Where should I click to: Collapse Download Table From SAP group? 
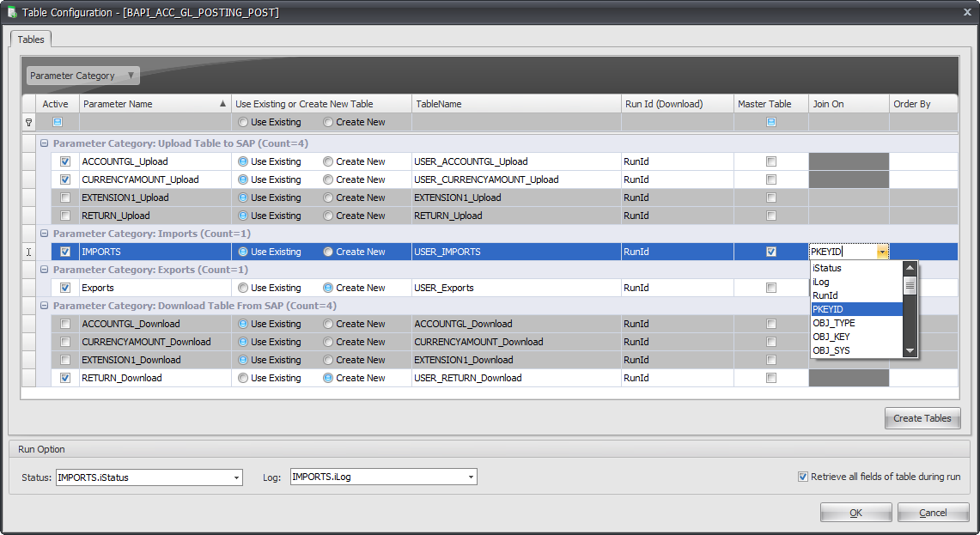pyautogui.click(x=45, y=306)
